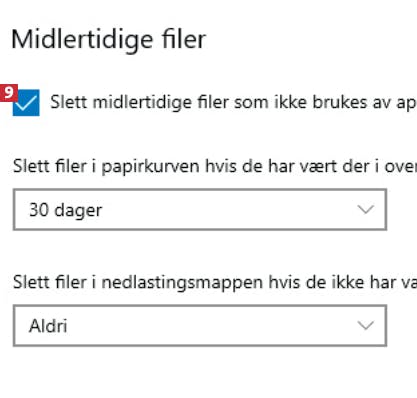Click the chevron arrow on 30 dager dropdown
Image resolution: width=417 pixels, height=398 pixels.
coord(366,210)
